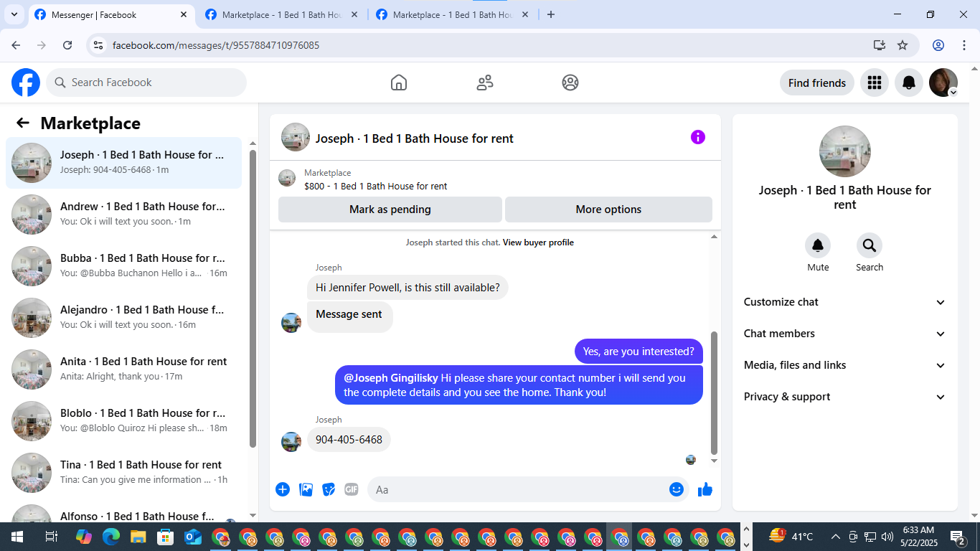This screenshot has height=551, width=980.
Task: Mute this chat with the bell icon
Action: [818, 246]
